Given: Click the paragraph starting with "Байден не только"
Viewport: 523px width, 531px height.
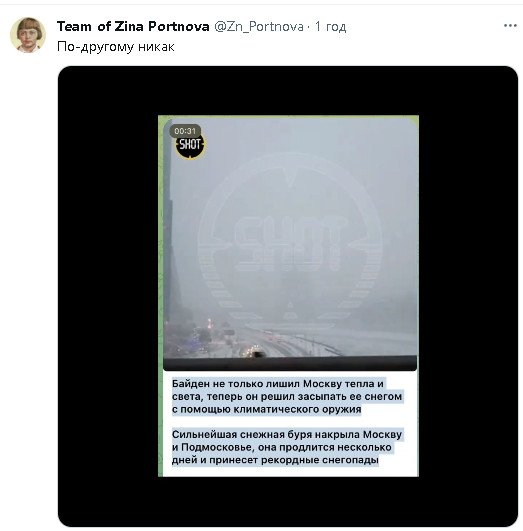Looking at the screenshot, I should (x=287, y=397).
